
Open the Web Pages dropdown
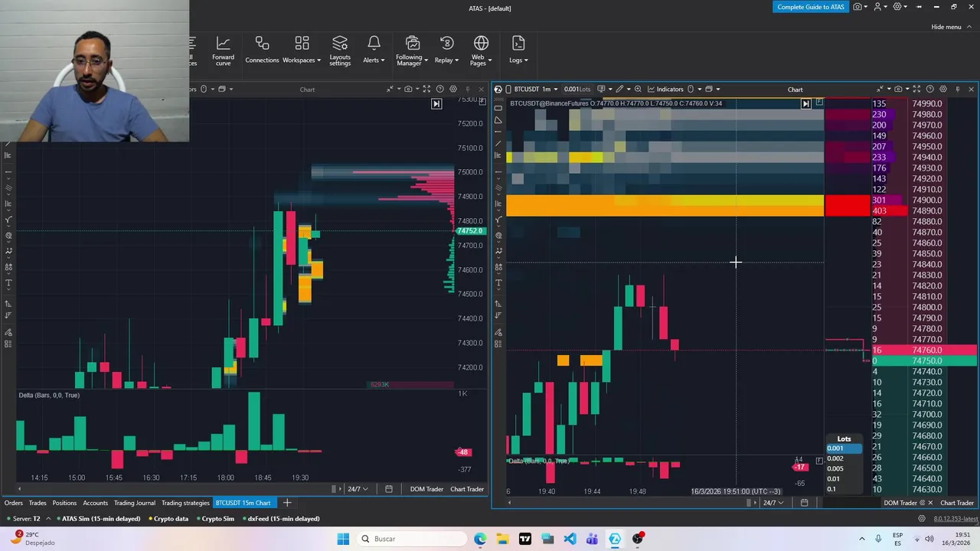[x=481, y=51]
